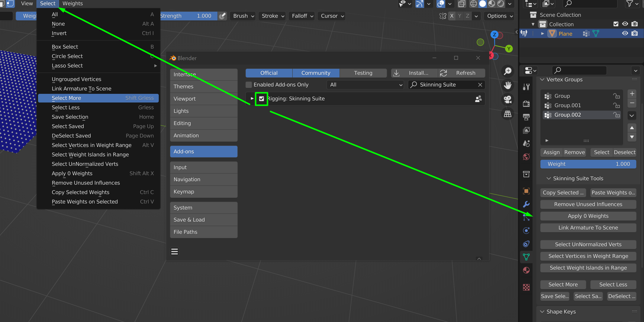Toggle the camera view icon
Image resolution: width=644 pixels, height=322 pixels.
coord(507,100)
